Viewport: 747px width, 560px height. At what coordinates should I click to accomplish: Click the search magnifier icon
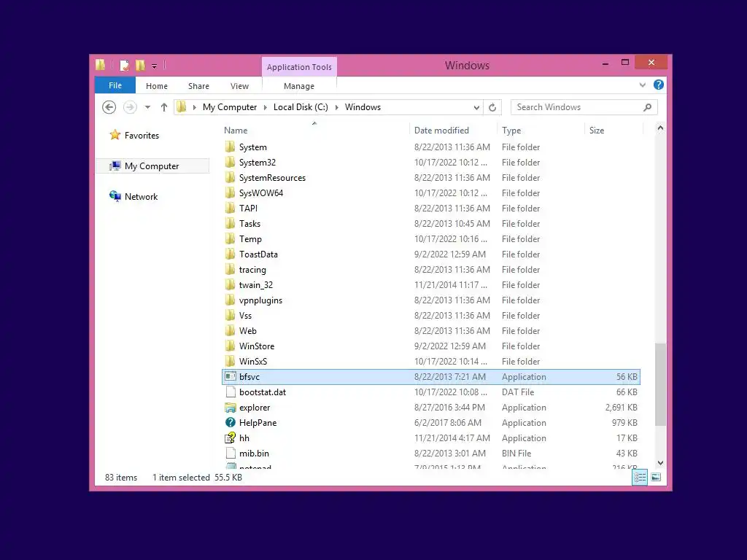pos(647,107)
